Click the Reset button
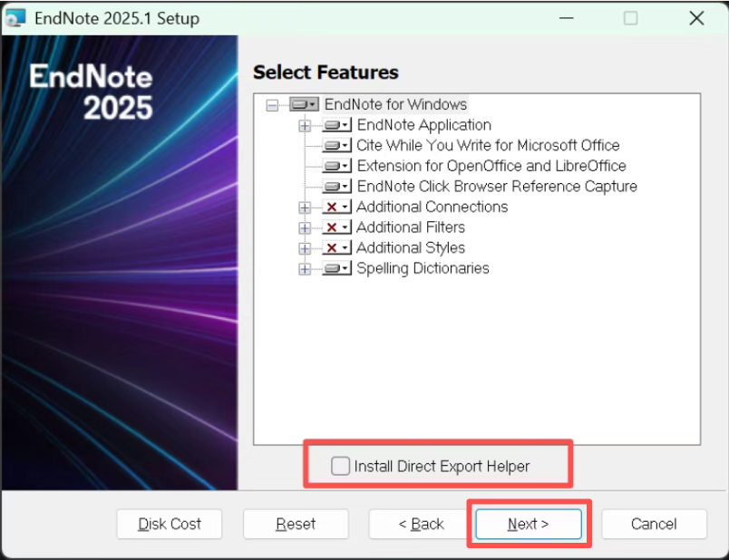 point(296,524)
